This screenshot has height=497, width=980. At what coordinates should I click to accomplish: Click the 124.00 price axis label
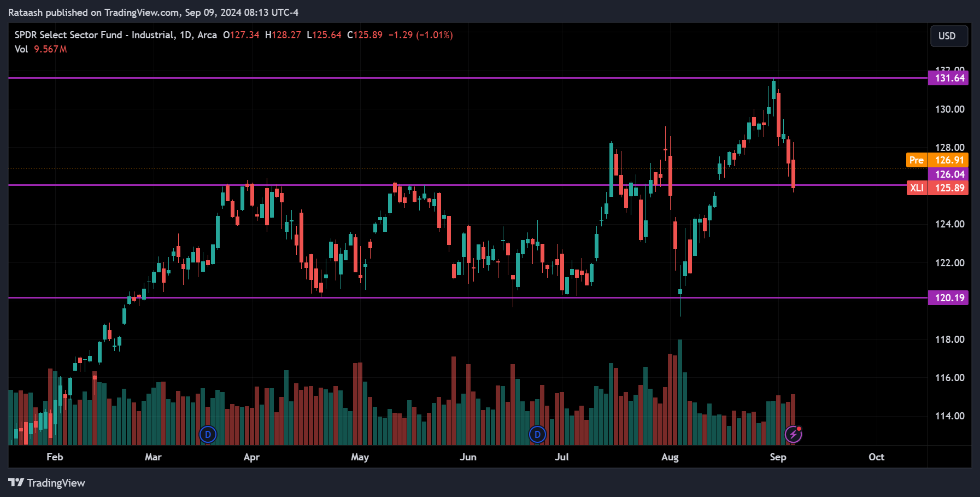[949, 224]
